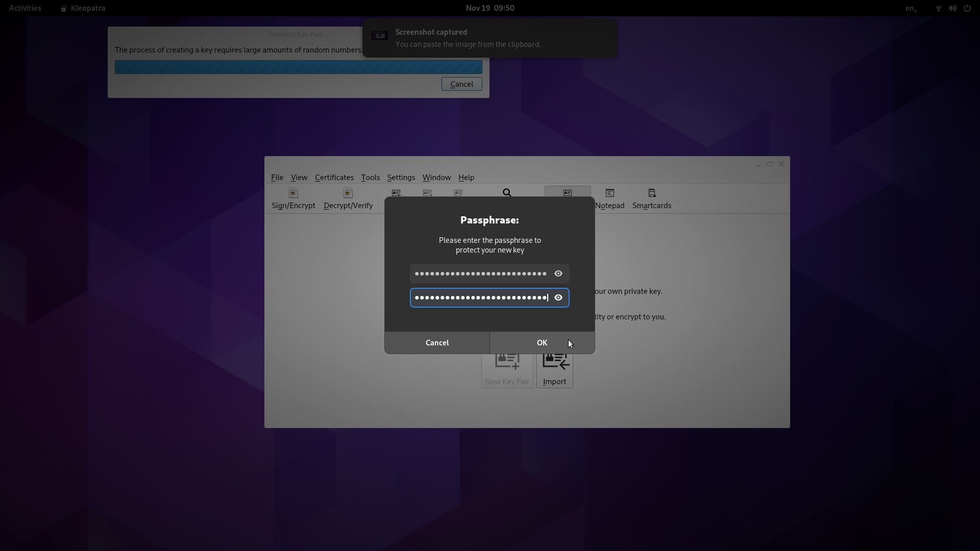Open the Tools menu
The height and width of the screenshot is (551, 980).
[x=370, y=178]
